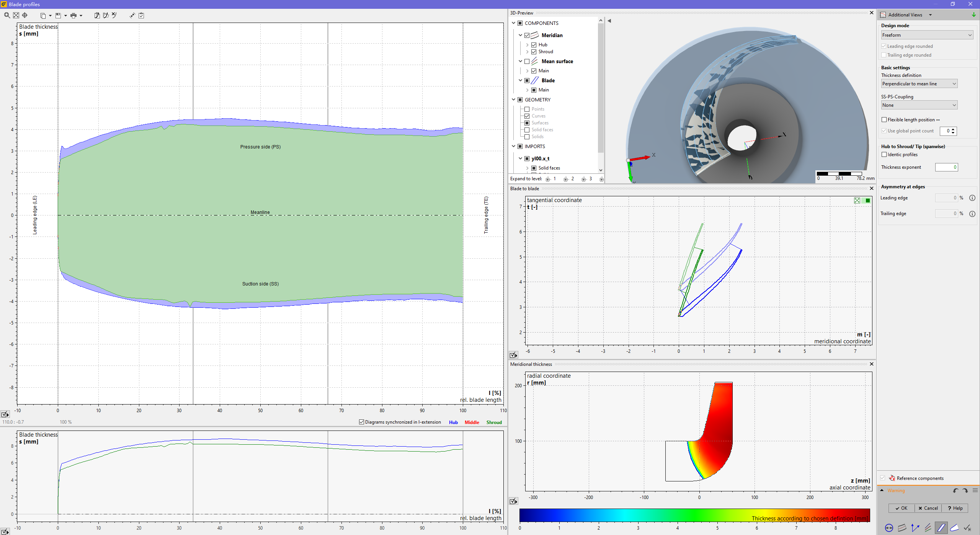This screenshot has height=535, width=980.
Task: Toggle the Points geometry checkbox
Action: (527, 109)
